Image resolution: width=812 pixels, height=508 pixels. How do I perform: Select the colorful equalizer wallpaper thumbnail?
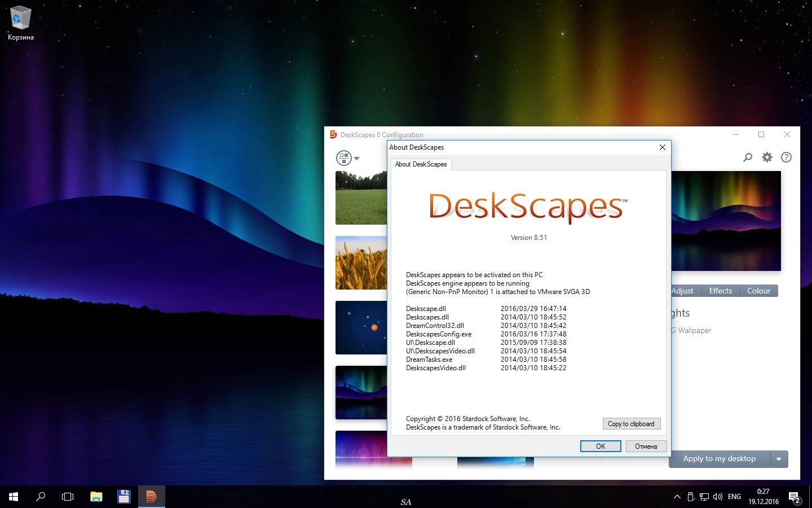point(373,449)
